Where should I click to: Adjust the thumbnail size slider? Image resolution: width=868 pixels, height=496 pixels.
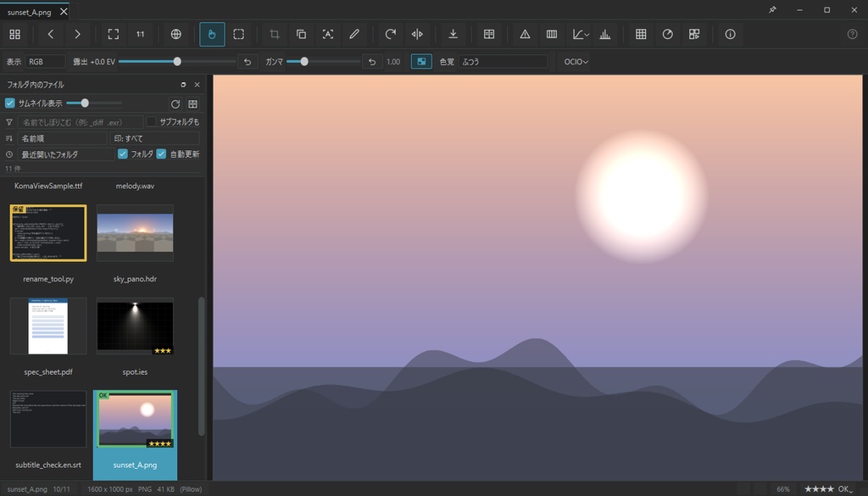click(94, 103)
